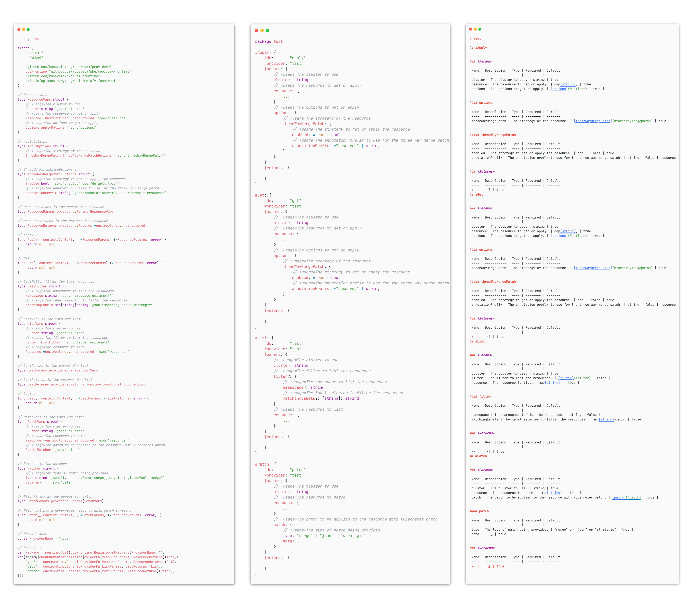Click yellow minimize dot on middle CUE window
Screen dimensions: 693x616
pos(262,30)
